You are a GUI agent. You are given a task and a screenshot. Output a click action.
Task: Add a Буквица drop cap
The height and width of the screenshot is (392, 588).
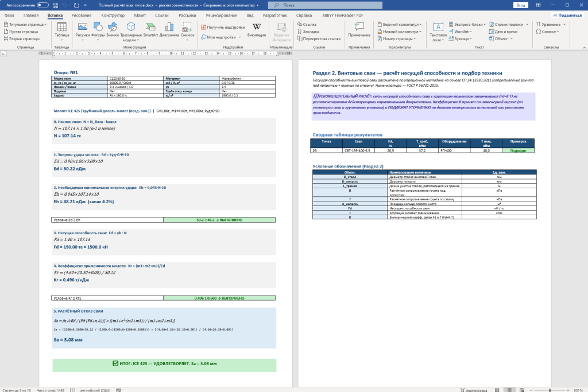coord(460,38)
